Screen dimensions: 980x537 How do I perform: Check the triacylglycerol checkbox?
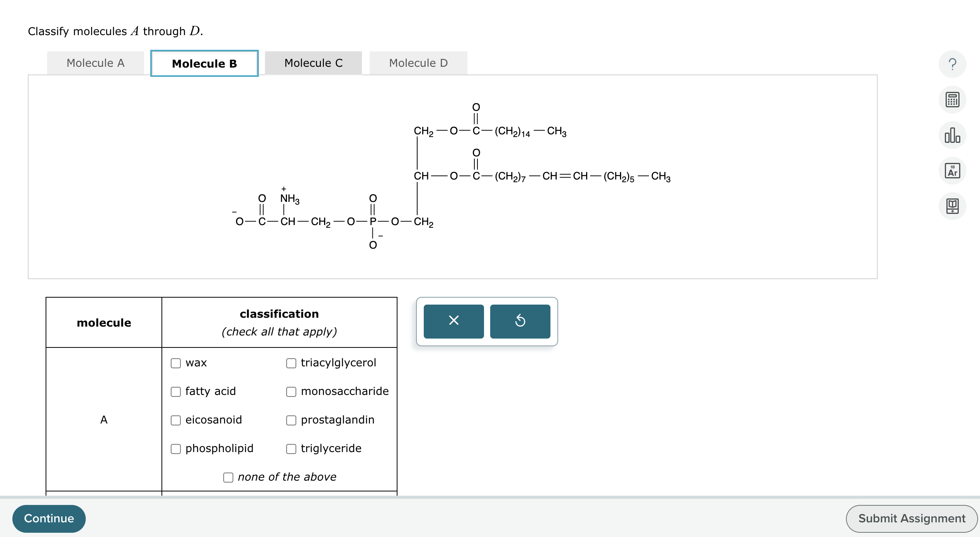pyautogui.click(x=291, y=363)
